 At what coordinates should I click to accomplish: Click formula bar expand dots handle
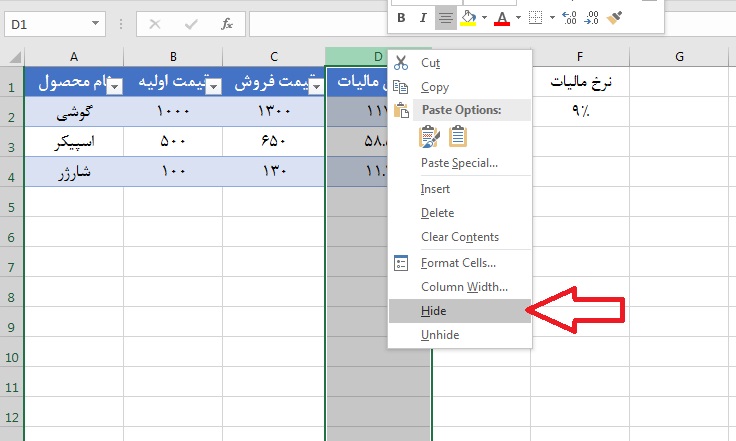point(121,24)
